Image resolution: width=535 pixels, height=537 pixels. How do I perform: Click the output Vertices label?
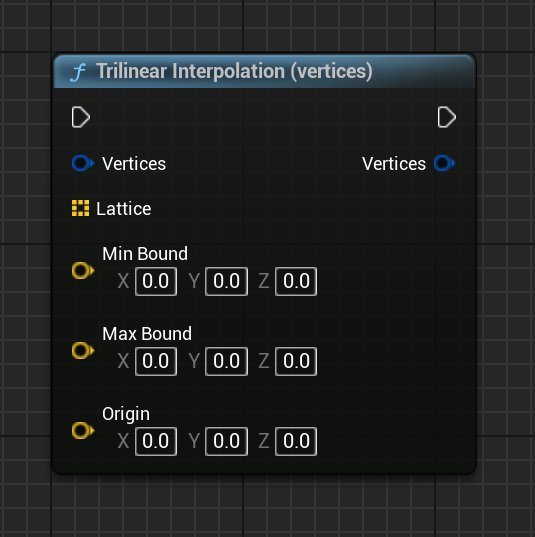(394, 163)
